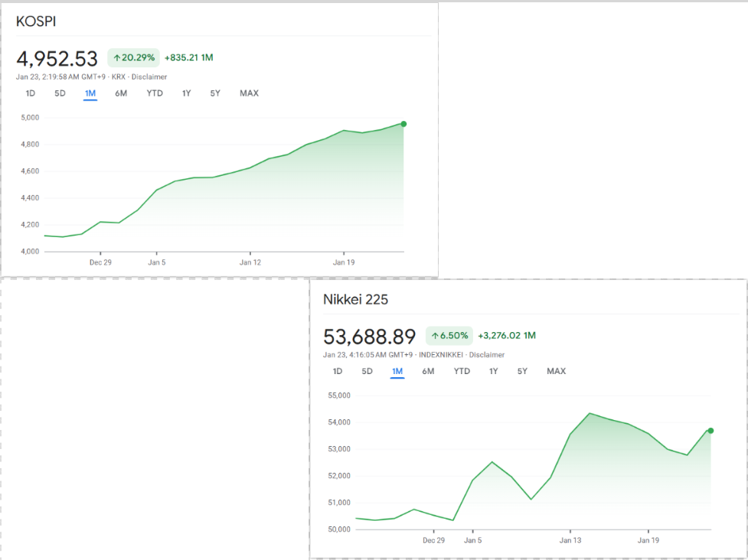Click the KOSPI 20.29% change badge

(x=134, y=57)
